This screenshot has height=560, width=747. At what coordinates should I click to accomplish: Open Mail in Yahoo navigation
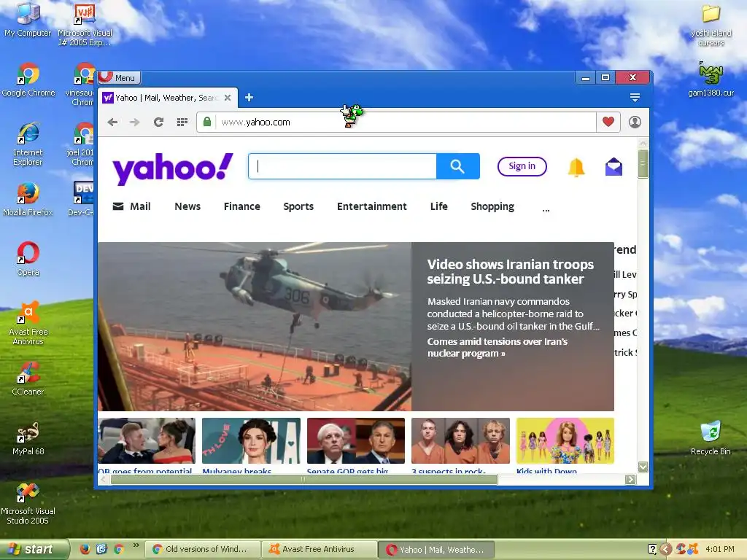(x=131, y=206)
